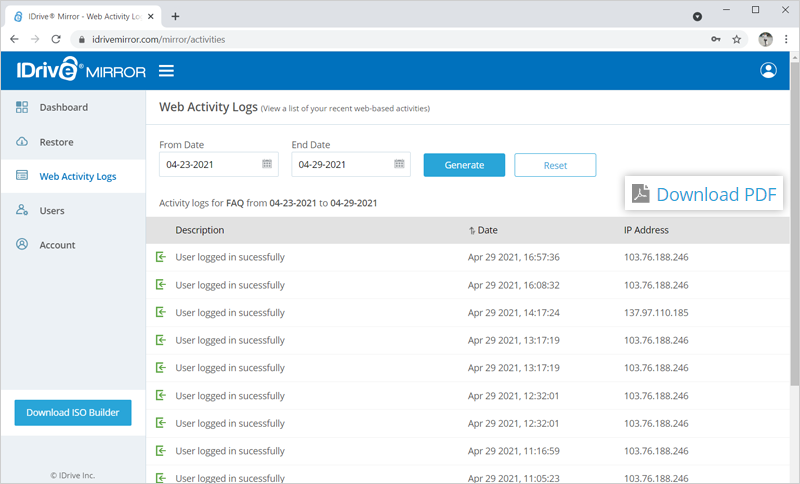The image size is (800, 484).
Task: Click the Dashboard grid icon in sidebar
Action: pyautogui.click(x=22, y=107)
